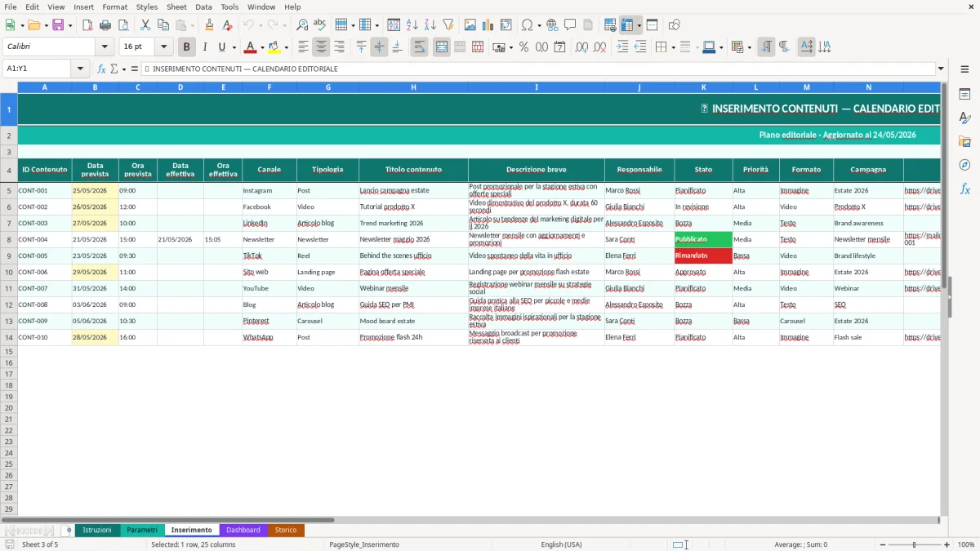The image size is (980, 551).
Task: Open Find & Replace
Action: click(302, 25)
